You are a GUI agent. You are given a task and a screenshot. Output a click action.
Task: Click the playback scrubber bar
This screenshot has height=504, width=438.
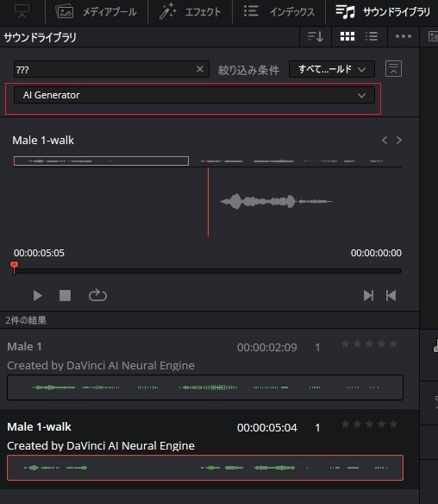point(208,271)
